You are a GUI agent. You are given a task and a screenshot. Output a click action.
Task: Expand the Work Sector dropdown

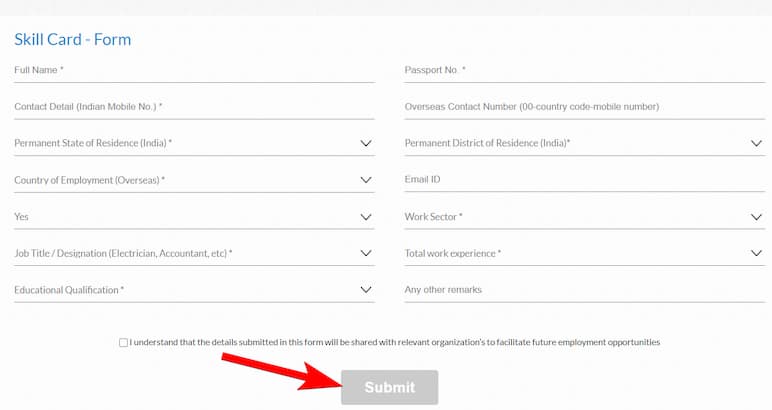pyautogui.click(x=585, y=217)
